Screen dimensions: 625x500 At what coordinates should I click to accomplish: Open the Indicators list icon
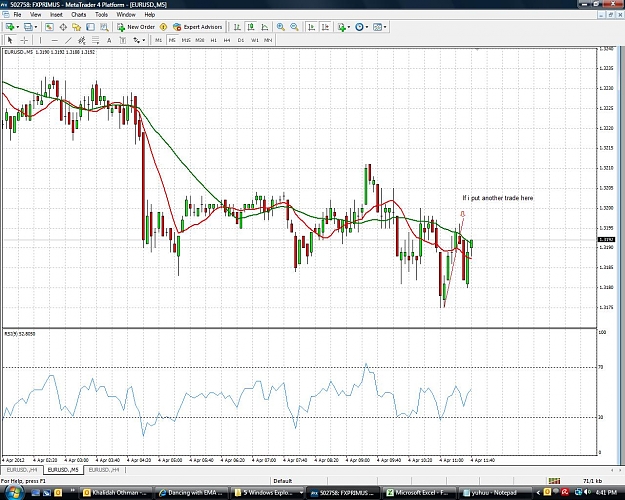click(342, 27)
